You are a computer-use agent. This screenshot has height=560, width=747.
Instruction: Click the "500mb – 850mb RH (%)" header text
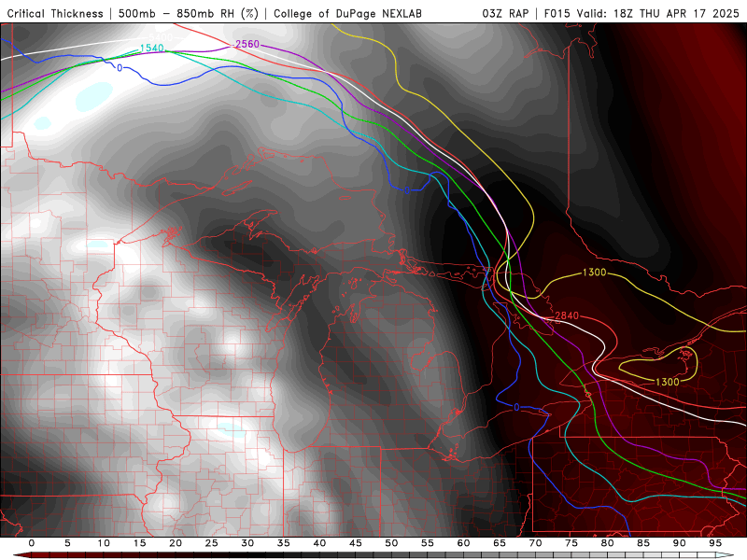point(189,14)
